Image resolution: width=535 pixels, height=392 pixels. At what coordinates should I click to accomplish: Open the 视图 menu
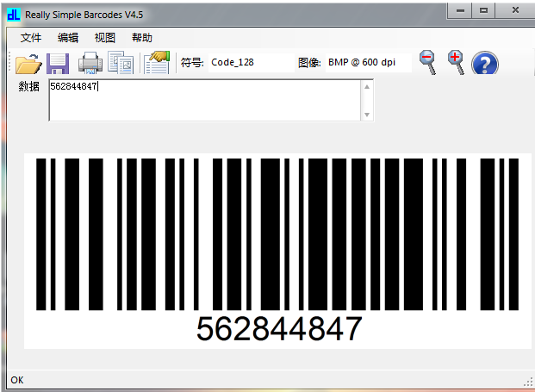(x=105, y=38)
